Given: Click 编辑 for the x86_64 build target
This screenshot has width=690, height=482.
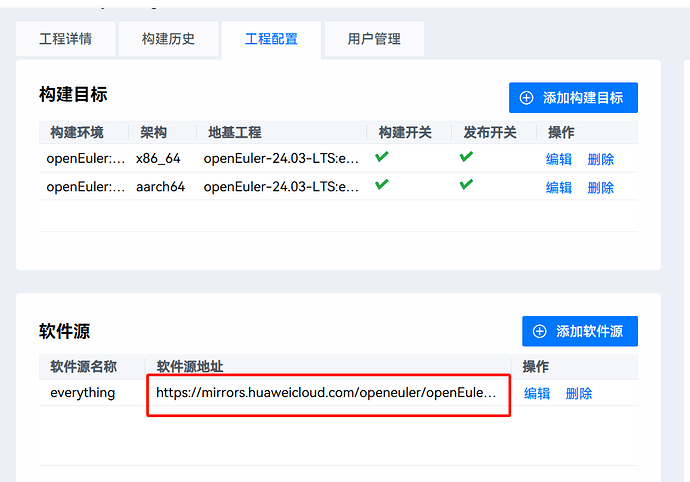Looking at the screenshot, I should point(559,159).
